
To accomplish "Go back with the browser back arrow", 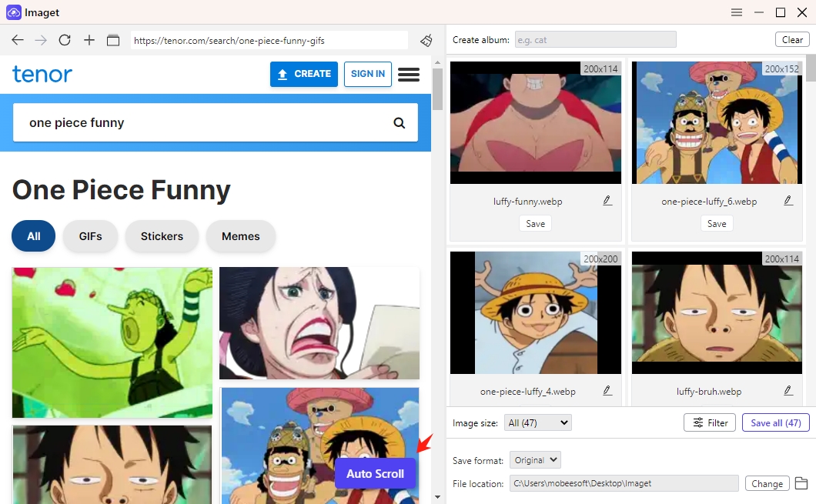I will click(x=18, y=40).
